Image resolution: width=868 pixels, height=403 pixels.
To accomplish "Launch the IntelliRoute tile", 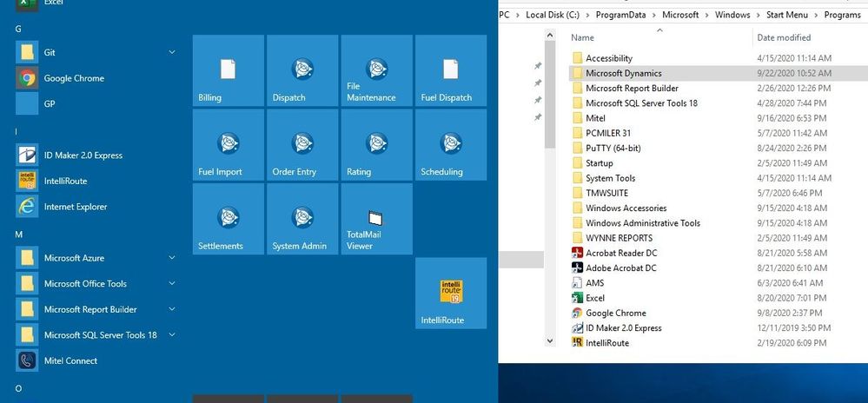I will (x=451, y=293).
